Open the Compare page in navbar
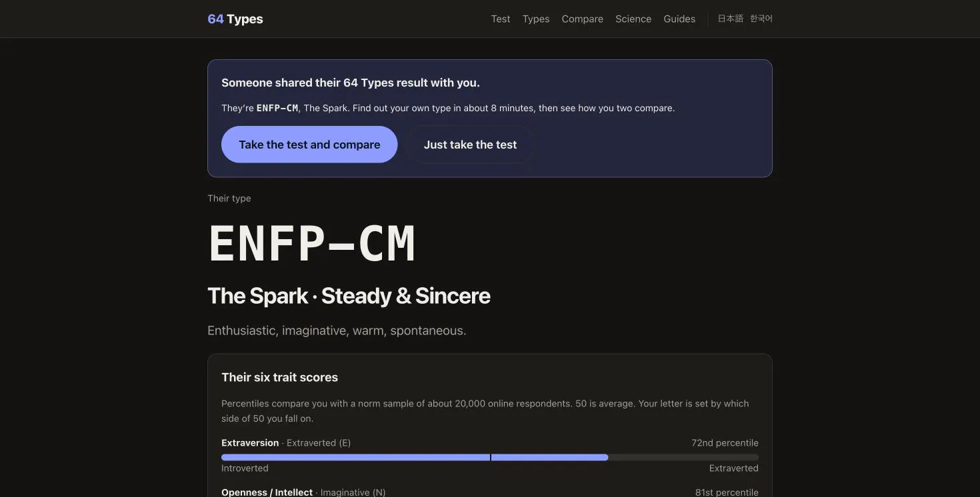Viewport: 980px width, 497px height. [x=582, y=19]
